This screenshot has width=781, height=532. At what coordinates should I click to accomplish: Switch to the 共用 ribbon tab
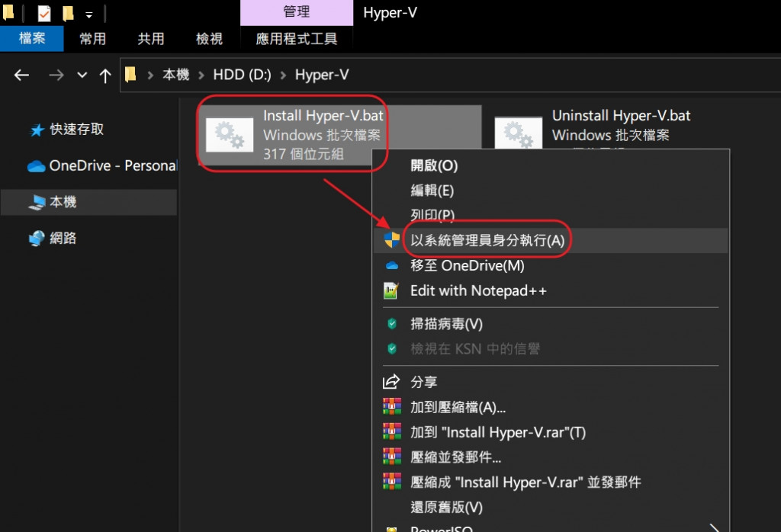[x=151, y=38]
